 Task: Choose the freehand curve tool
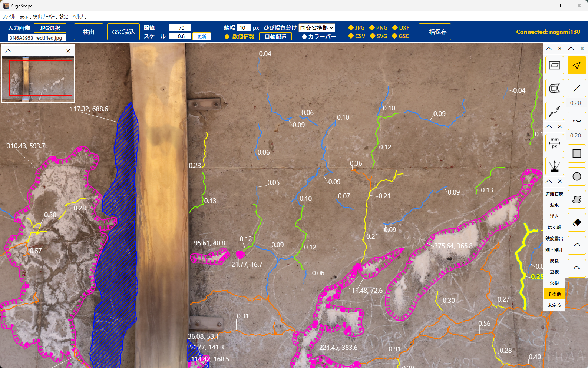click(x=577, y=121)
